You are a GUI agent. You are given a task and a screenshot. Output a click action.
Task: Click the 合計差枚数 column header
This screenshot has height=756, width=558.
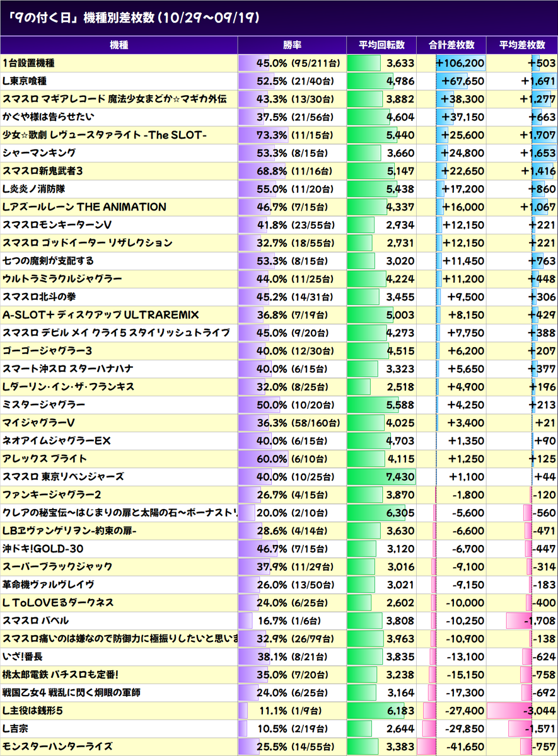[x=451, y=45]
